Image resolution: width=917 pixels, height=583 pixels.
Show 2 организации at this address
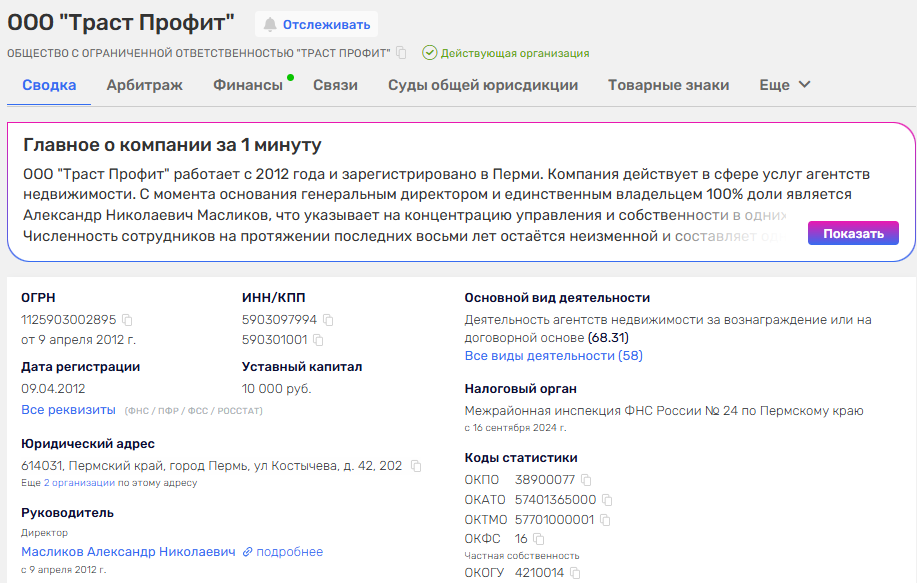coord(79,483)
